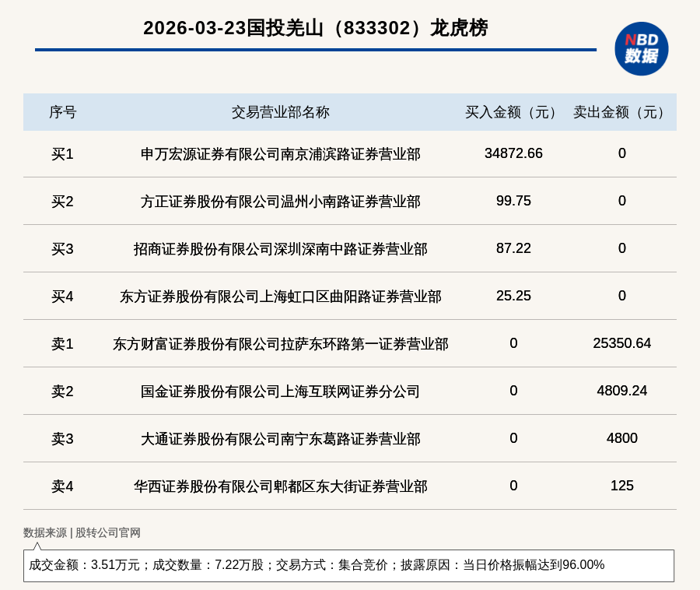Image resolution: width=700 pixels, height=590 pixels.
Task: Click the NBD 数据 round logo
Action: [641, 48]
